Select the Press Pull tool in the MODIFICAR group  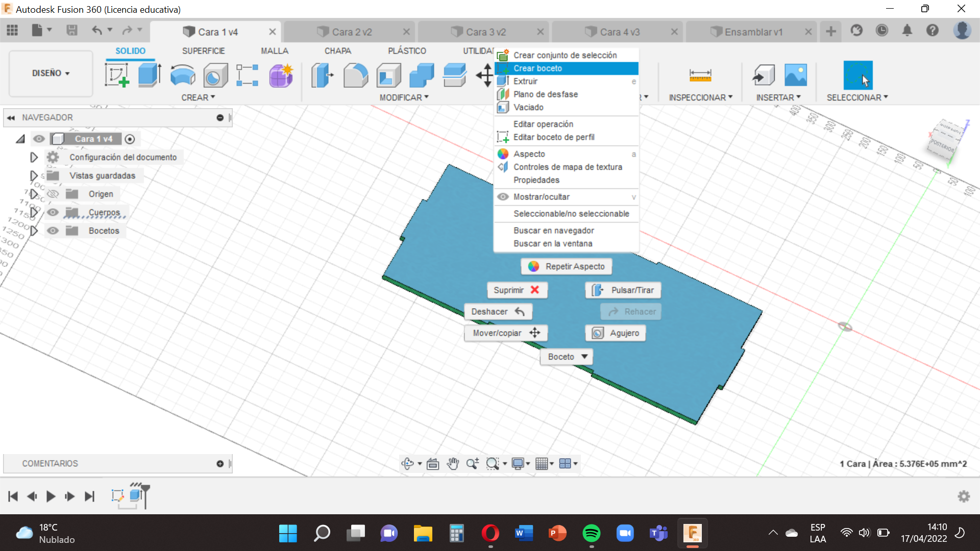(322, 75)
